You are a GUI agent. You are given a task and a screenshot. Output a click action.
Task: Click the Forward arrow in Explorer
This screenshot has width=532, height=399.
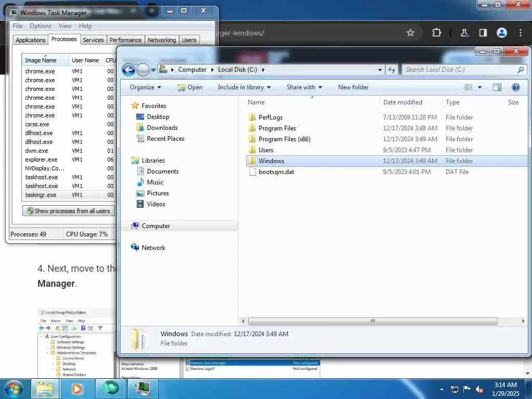pyautogui.click(x=143, y=70)
